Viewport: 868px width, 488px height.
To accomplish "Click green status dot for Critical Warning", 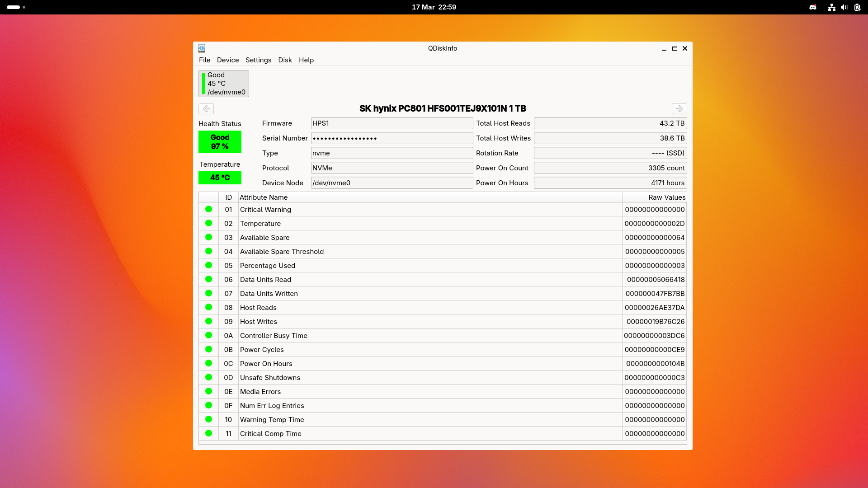I will (x=208, y=209).
